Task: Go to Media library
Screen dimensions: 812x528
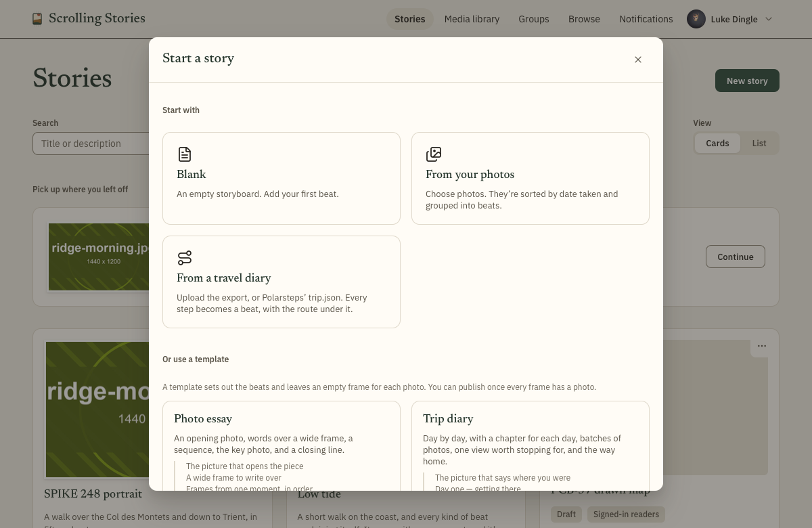Action: click(x=472, y=19)
